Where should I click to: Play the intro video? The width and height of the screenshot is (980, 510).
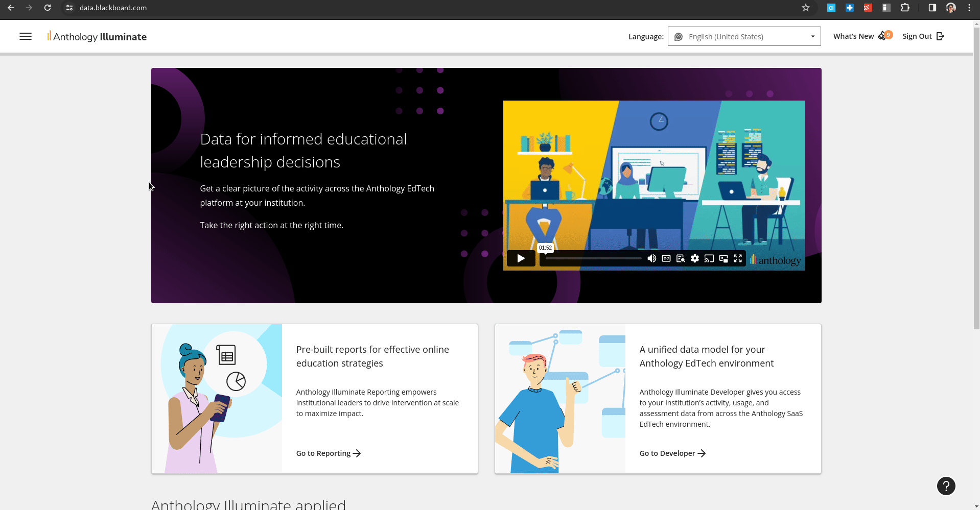(521, 258)
